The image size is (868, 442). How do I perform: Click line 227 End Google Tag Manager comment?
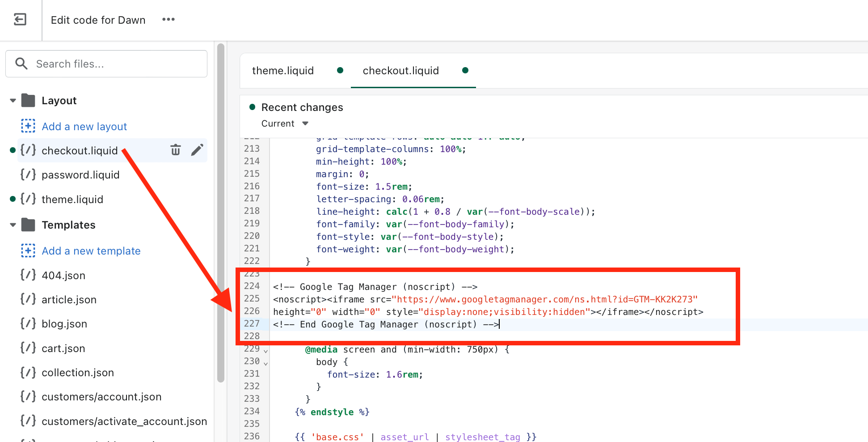386,324
